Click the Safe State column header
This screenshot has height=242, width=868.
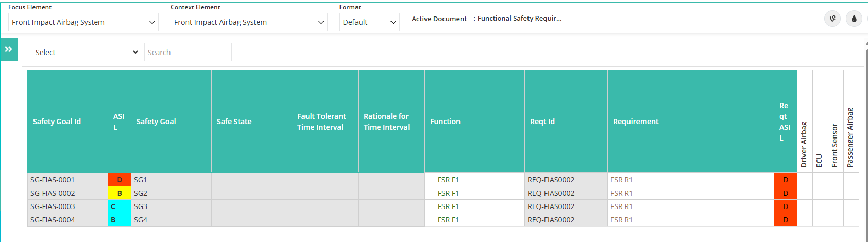click(x=251, y=122)
